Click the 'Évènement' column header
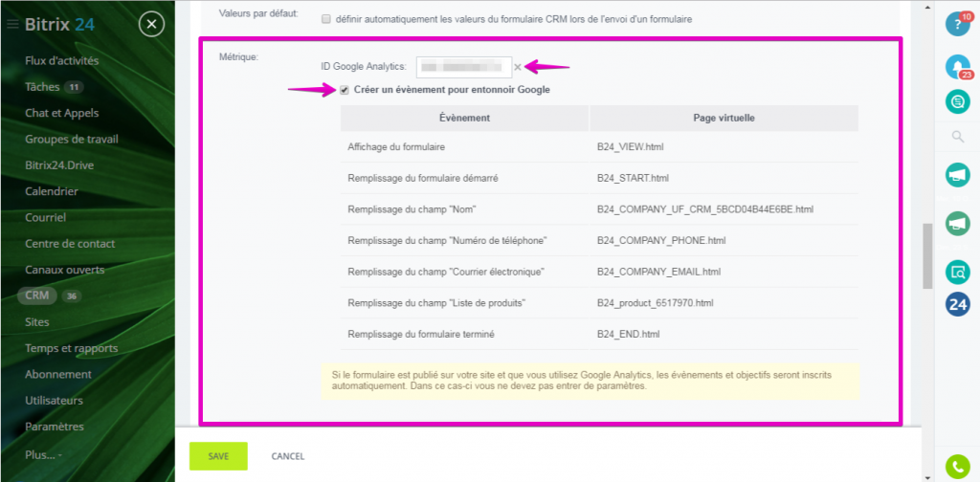The image size is (980, 482). (x=464, y=118)
